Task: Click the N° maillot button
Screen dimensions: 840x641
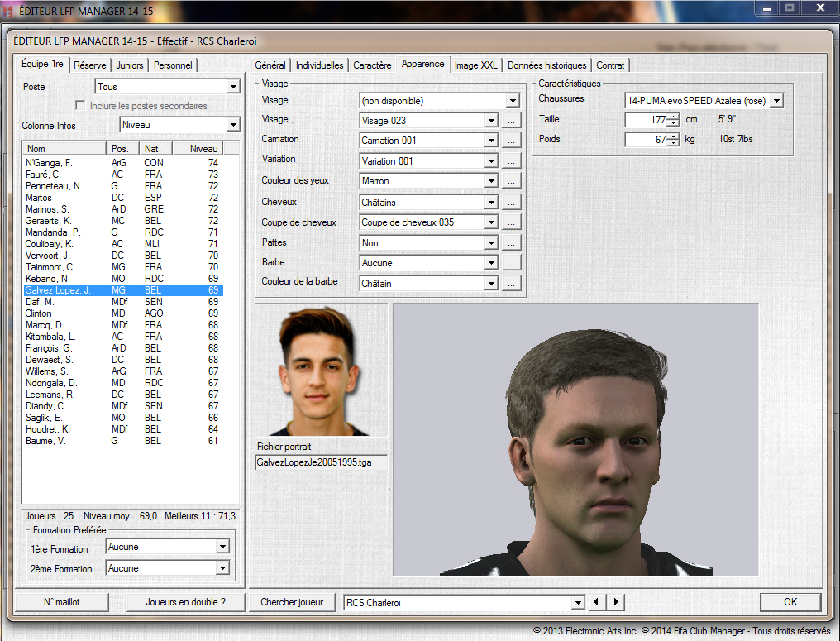Action: click(x=62, y=602)
